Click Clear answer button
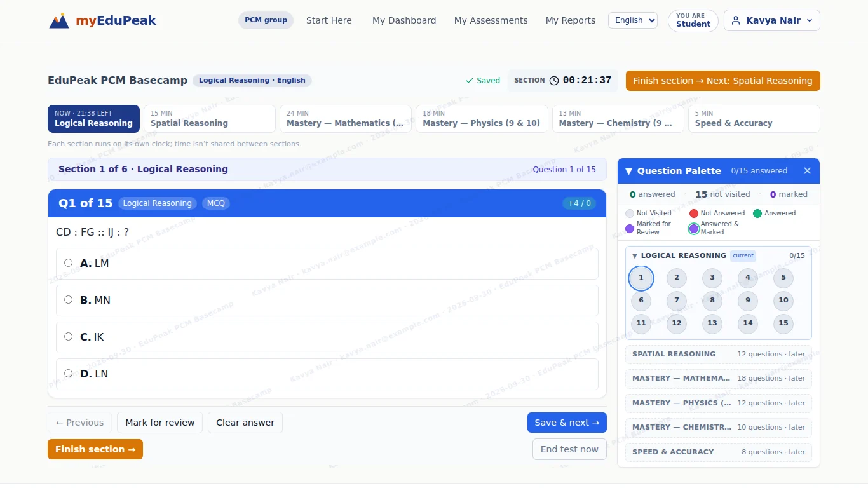 coord(245,423)
